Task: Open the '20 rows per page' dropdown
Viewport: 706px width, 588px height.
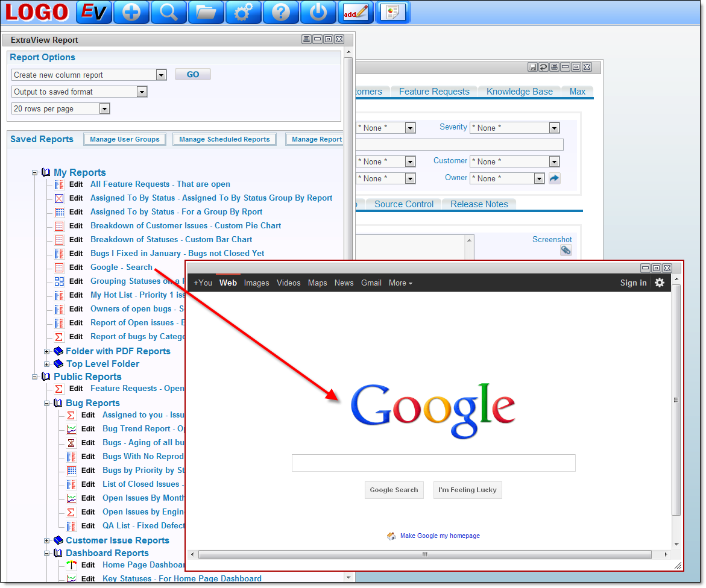Action: [x=104, y=108]
